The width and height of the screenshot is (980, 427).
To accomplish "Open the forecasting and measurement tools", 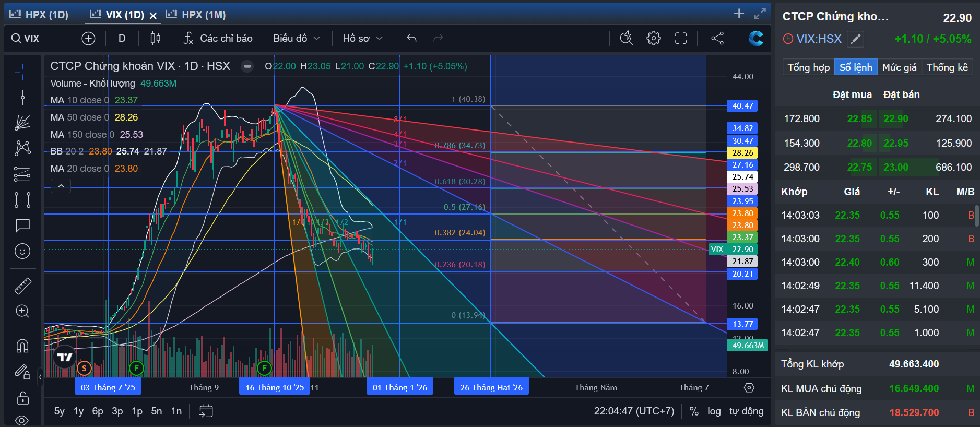I will coord(22,174).
